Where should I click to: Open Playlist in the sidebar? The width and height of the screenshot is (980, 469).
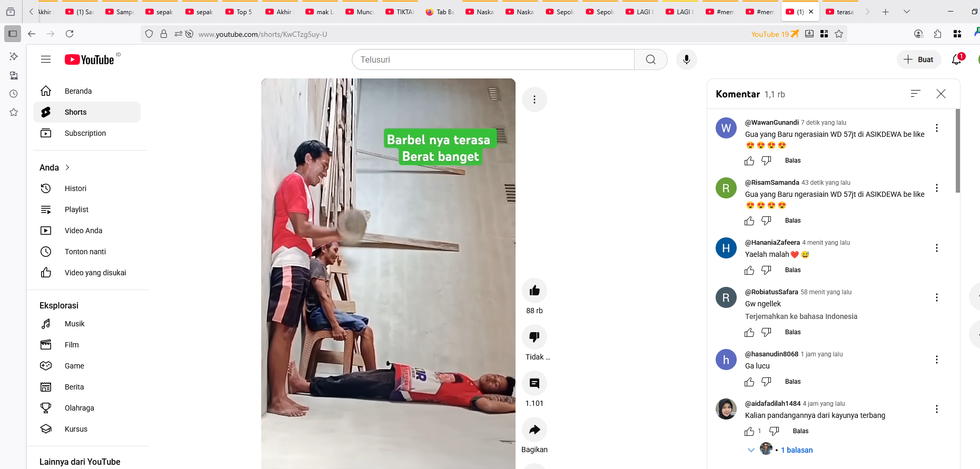pos(87,209)
